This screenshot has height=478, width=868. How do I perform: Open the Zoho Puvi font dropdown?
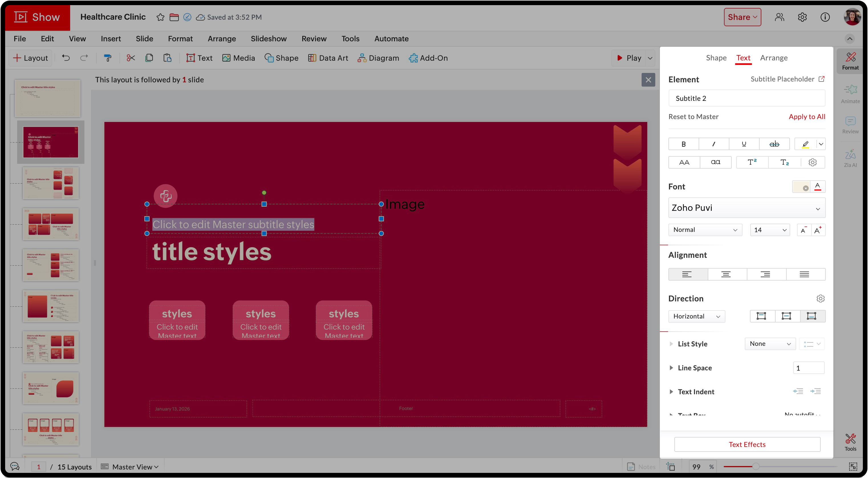click(x=746, y=208)
